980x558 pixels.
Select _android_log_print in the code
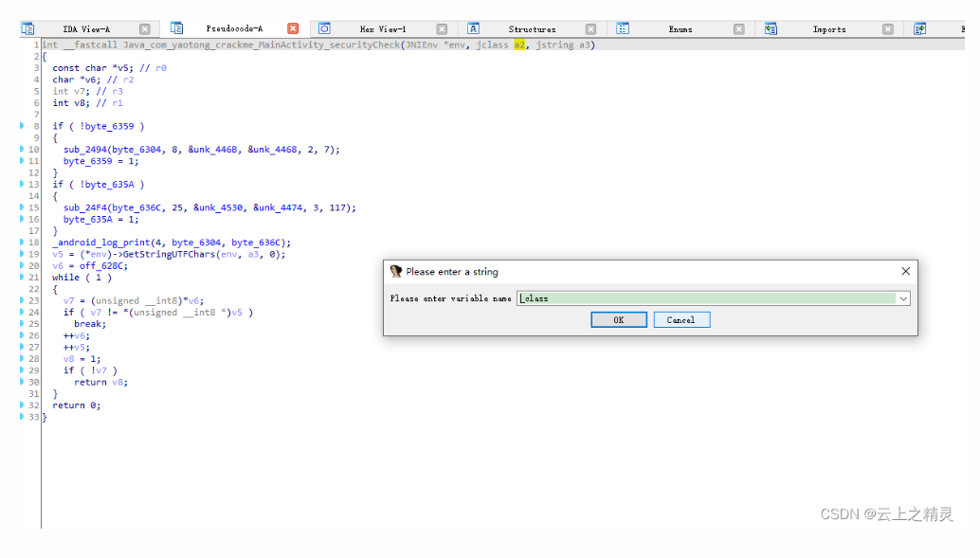[x=101, y=243]
